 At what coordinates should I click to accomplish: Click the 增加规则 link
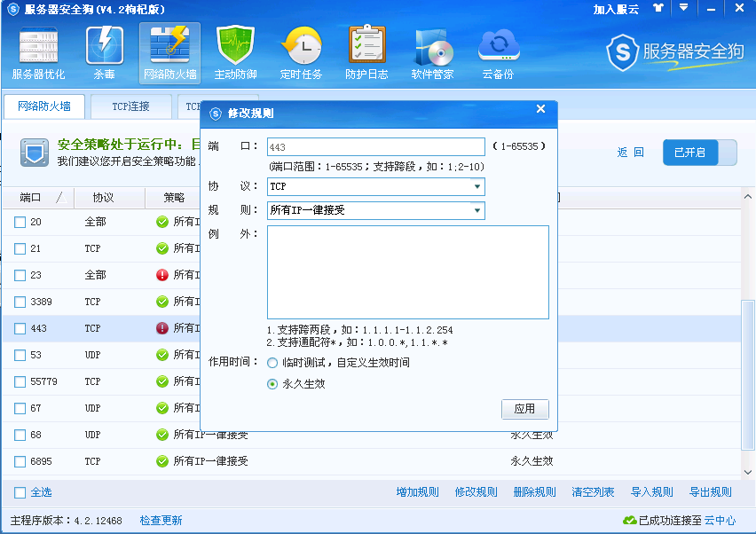[418, 492]
